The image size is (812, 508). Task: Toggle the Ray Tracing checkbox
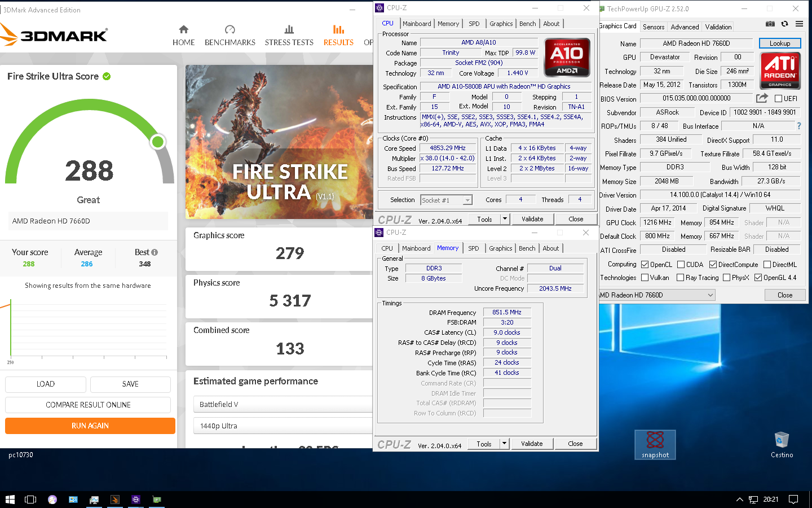[x=681, y=277]
